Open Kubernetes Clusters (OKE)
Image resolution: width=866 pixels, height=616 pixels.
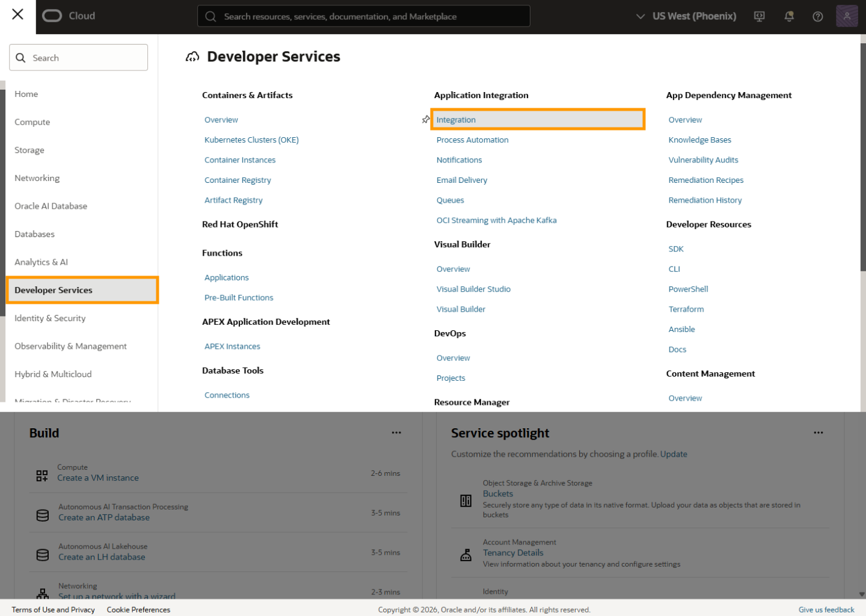[251, 140]
